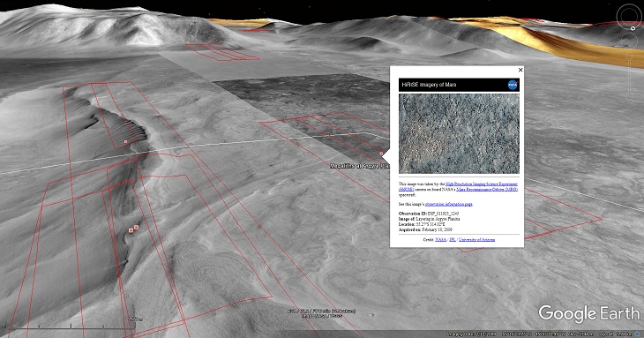
Task: Open the observation information page link
Action: point(448,204)
